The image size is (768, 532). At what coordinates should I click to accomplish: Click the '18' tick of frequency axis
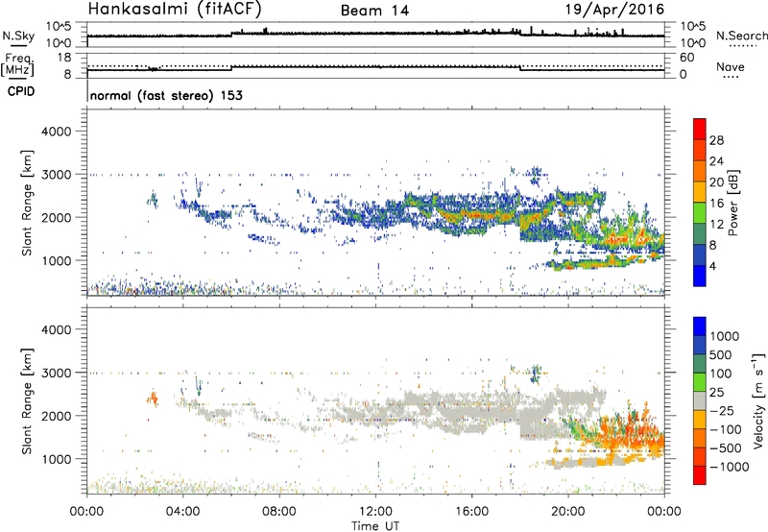click(64, 58)
